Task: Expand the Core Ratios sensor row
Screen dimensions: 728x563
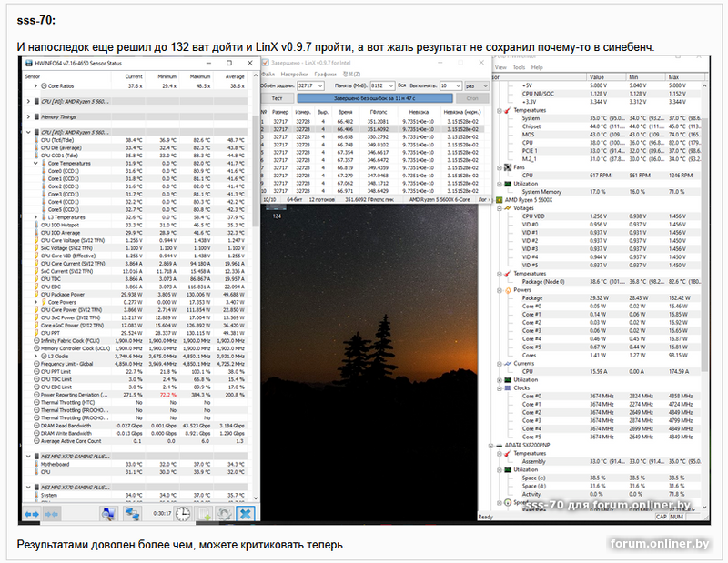Action: pos(35,85)
